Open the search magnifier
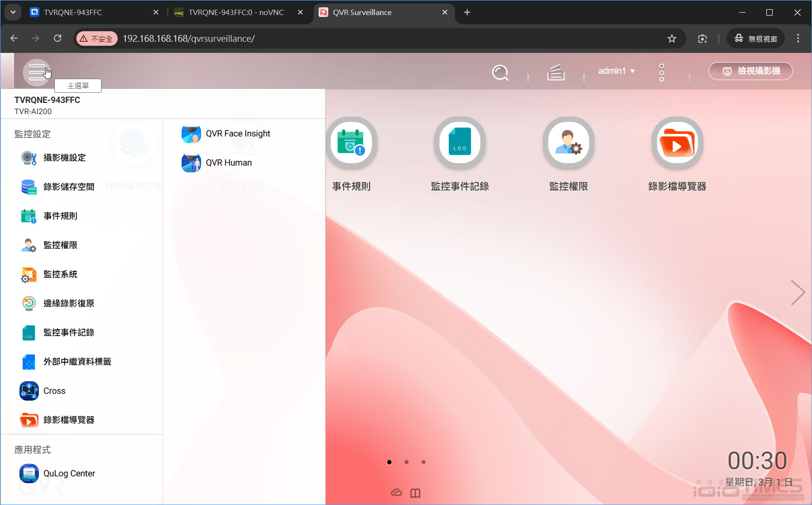This screenshot has height=505, width=812. [x=500, y=73]
